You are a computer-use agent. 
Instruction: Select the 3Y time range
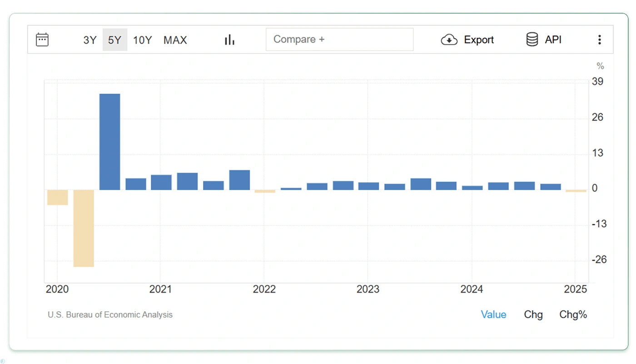coord(90,40)
